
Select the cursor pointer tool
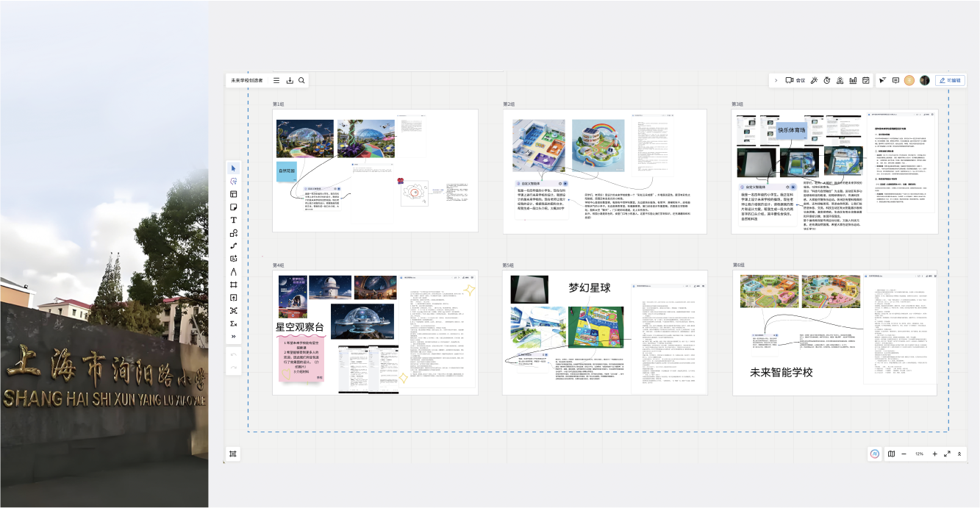[234, 168]
